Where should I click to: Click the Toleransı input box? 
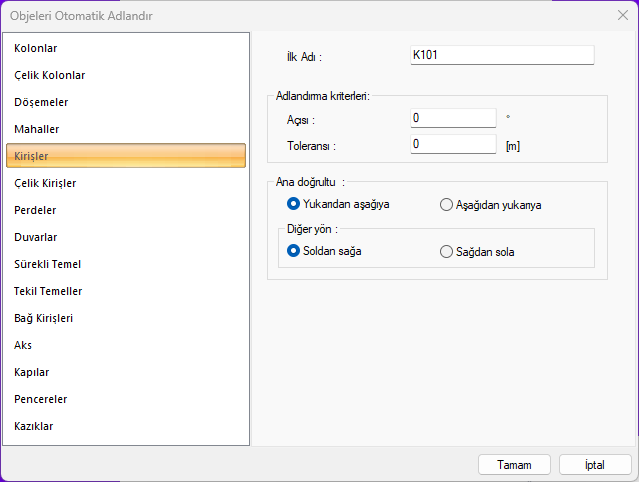coord(453,144)
